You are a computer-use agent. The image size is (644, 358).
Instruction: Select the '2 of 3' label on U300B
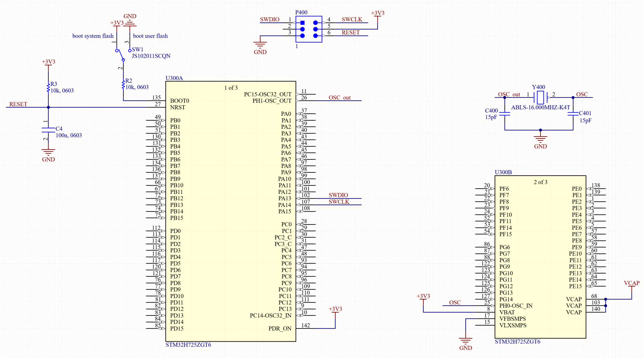tap(540, 182)
